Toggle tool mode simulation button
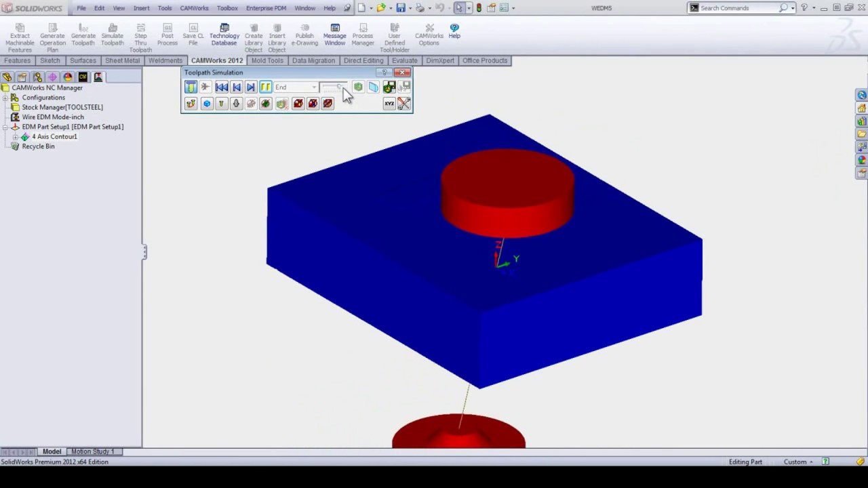Screen dimensions: 868x488 click(x=191, y=87)
